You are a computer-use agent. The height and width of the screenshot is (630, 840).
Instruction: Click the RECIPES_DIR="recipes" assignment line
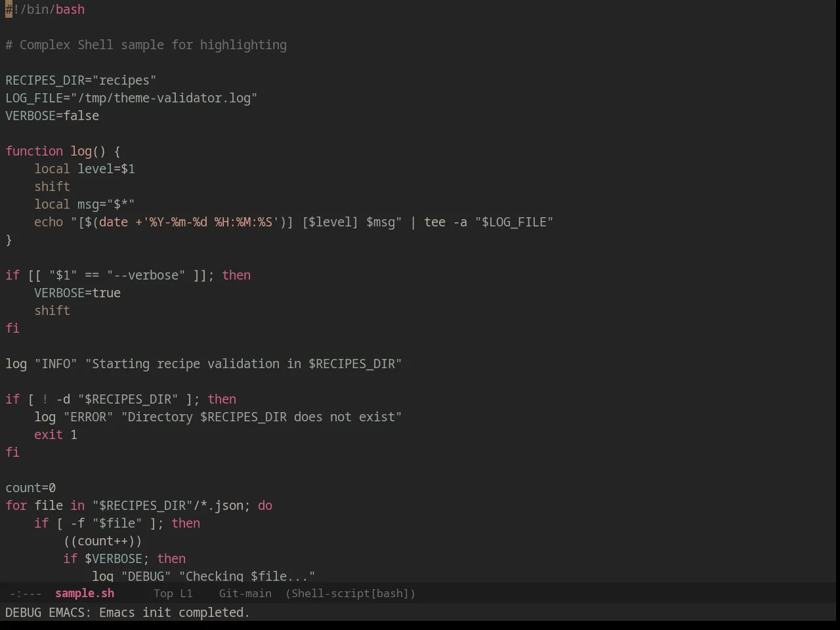(81, 80)
